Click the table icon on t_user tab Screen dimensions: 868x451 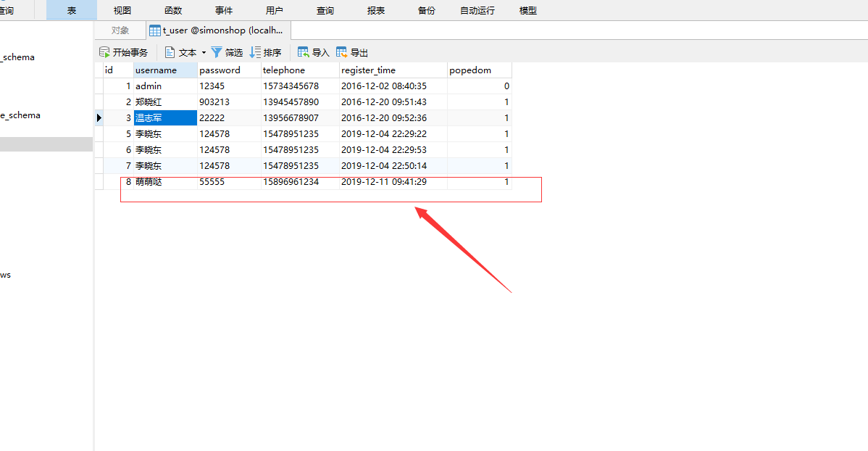(155, 30)
